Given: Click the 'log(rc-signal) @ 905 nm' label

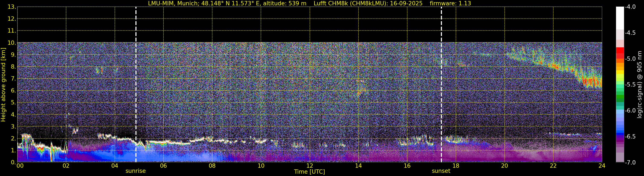Looking at the screenshot, I should pos(640,85).
